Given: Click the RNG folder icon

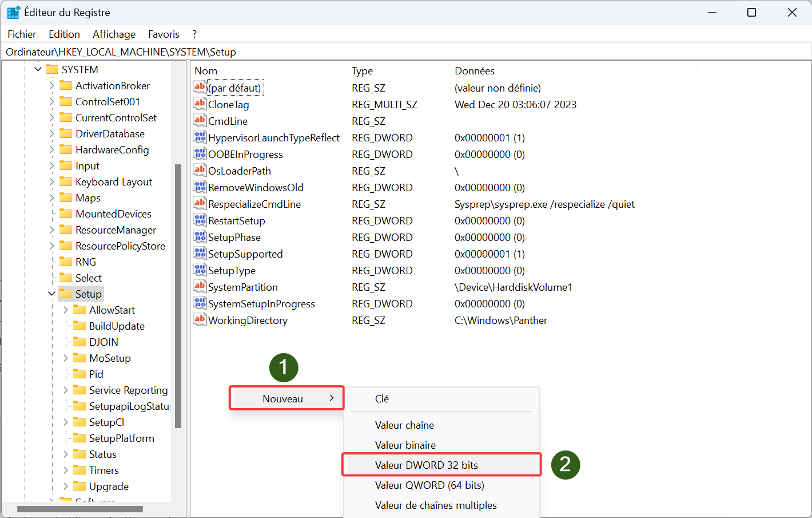Looking at the screenshot, I should (66, 262).
